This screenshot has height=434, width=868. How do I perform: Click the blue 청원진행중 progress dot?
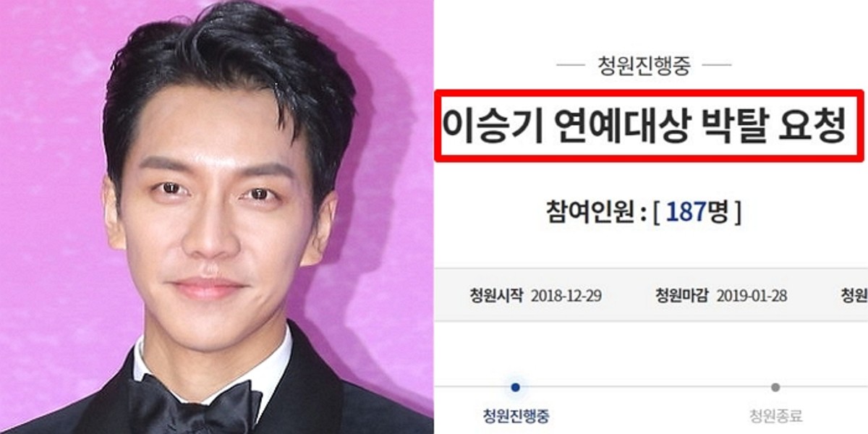point(515,388)
